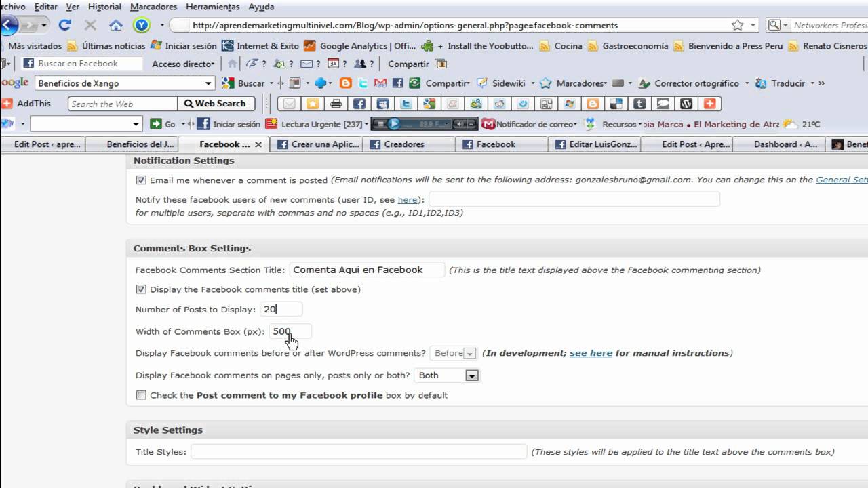Image resolution: width=868 pixels, height=488 pixels.
Task: Click the favorites star icon in AddThis toolbar
Action: [313, 104]
